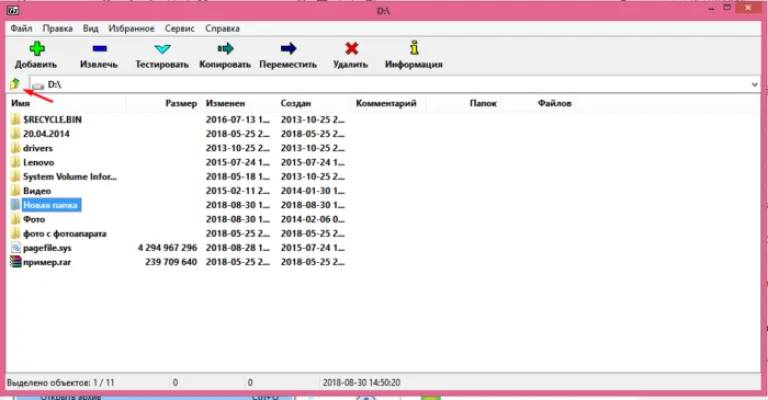Click the Lenovo folder icon

click(16, 162)
